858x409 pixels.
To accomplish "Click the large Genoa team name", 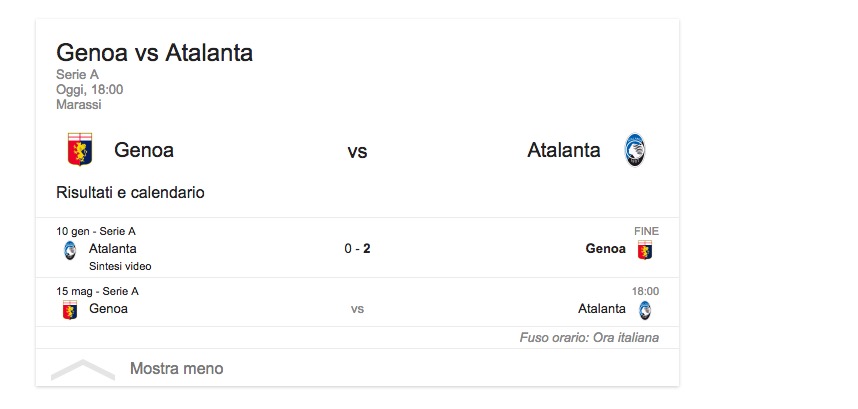I will pos(144,150).
